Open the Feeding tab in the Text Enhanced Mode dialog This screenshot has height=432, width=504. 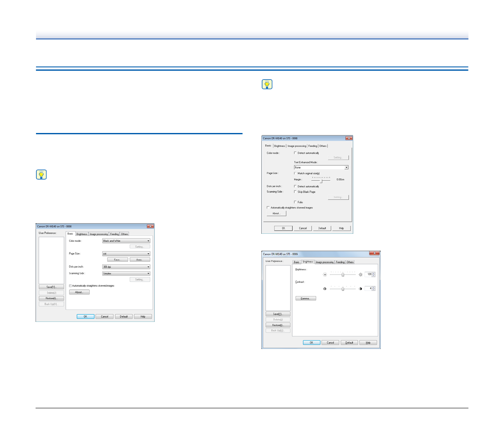313,146
